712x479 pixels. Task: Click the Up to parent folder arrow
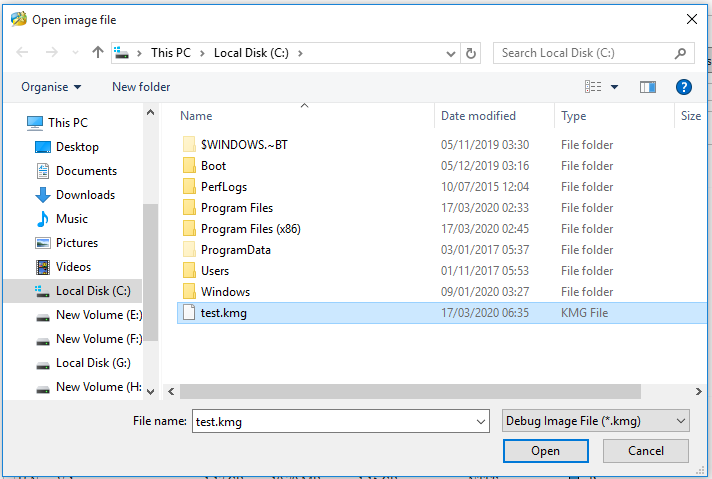click(x=97, y=53)
